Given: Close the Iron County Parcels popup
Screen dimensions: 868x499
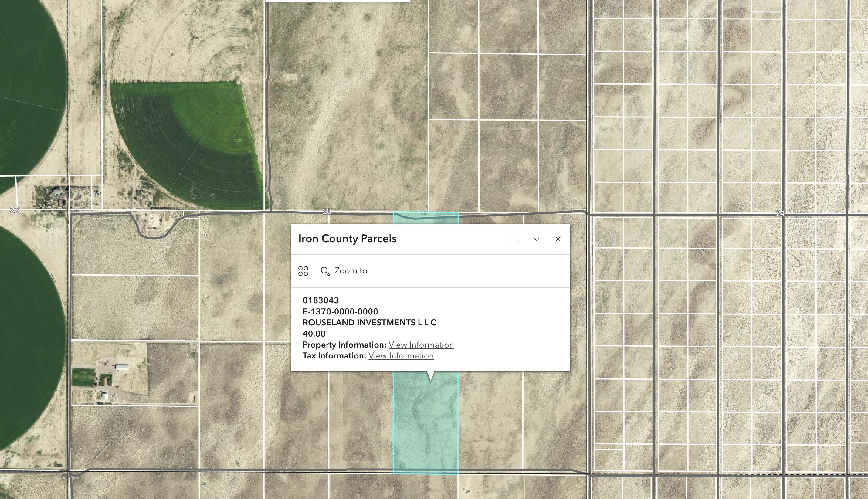Looking at the screenshot, I should (x=558, y=239).
